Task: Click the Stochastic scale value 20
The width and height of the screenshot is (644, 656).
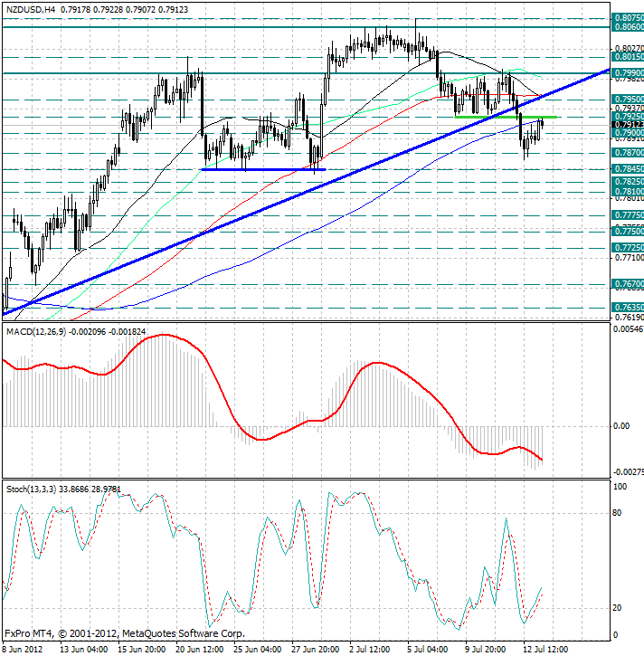Action: [x=617, y=608]
